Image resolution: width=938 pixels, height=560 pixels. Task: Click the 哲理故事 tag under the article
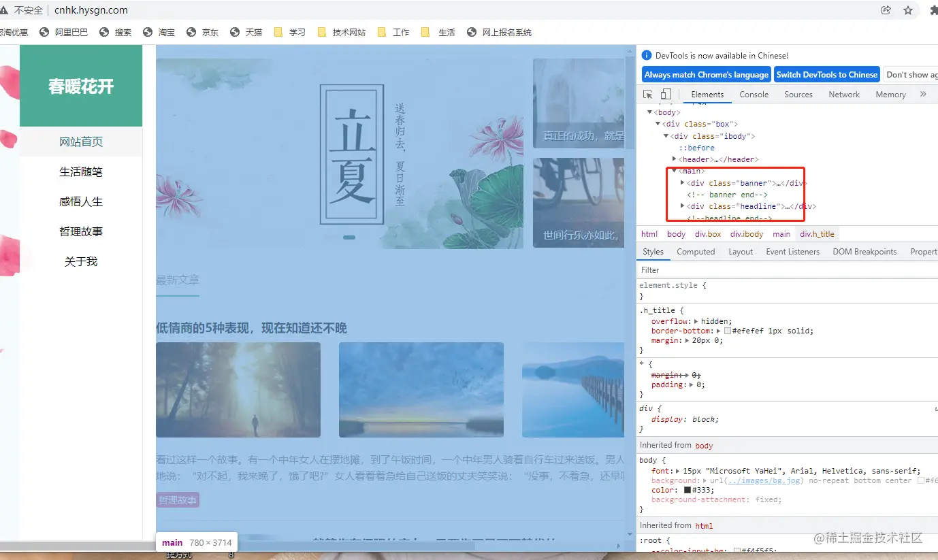point(178,500)
